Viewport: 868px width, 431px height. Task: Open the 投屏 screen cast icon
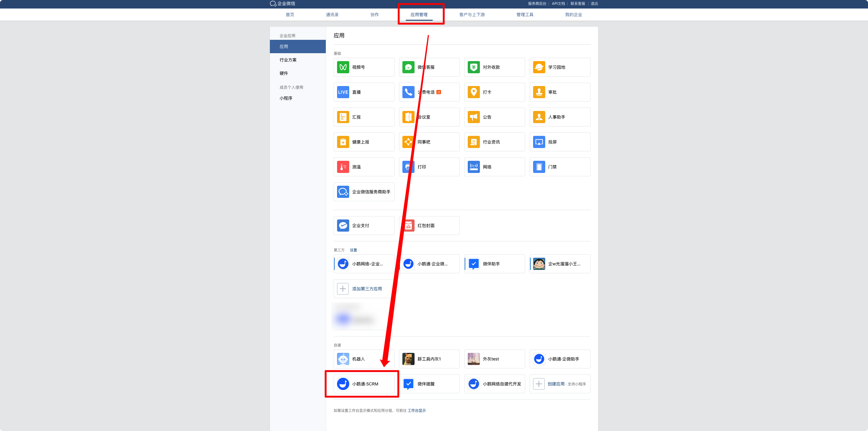[539, 142]
